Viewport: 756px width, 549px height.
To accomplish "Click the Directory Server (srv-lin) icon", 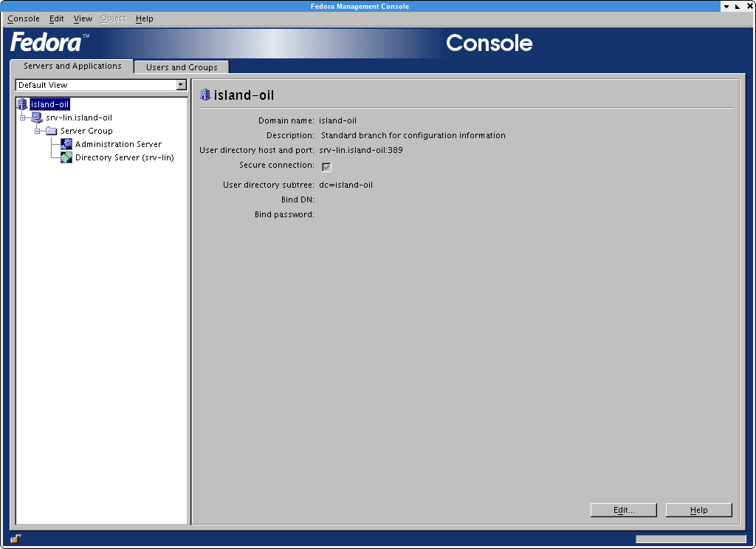I will click(66, 157).
